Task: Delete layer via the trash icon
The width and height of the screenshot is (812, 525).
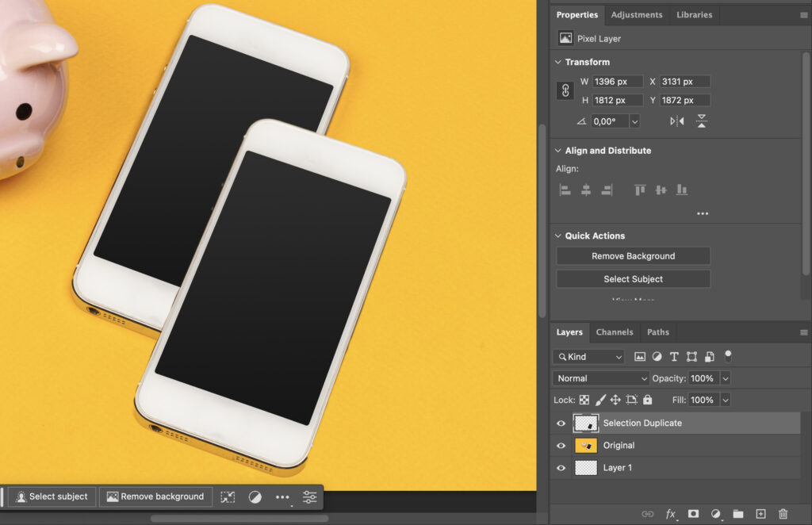Action: pos(783,514)
